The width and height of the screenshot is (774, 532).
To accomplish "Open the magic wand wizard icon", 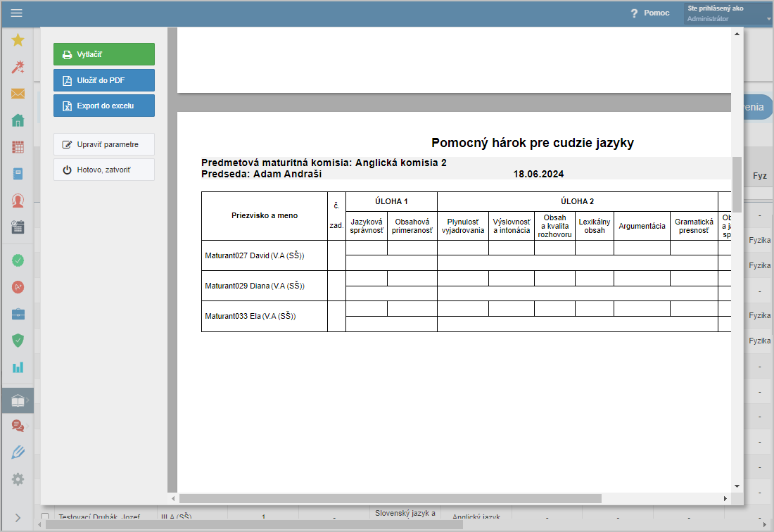I will pyautogui.click(x=18, y=67).
